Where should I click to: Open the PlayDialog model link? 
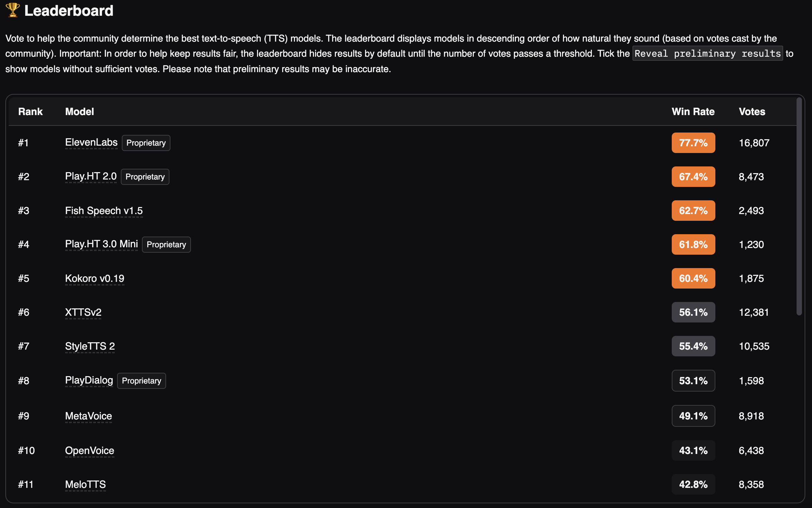(89, 380)
